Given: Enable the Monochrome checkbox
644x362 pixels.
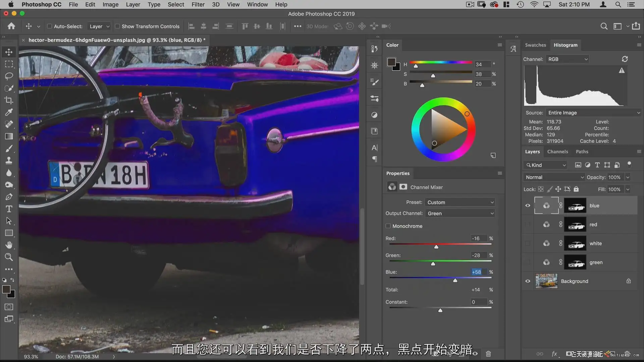Looking at the screenshot, I should 388,226.
